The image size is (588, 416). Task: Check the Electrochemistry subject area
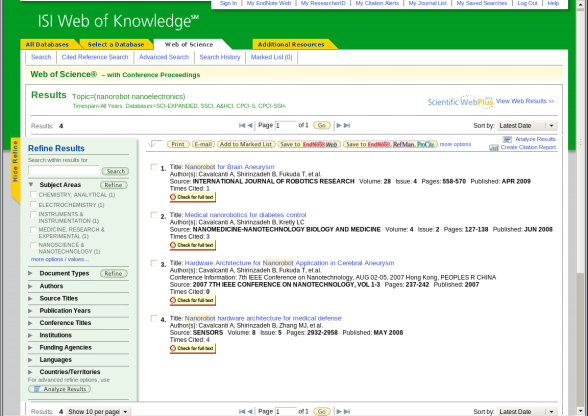33,205
